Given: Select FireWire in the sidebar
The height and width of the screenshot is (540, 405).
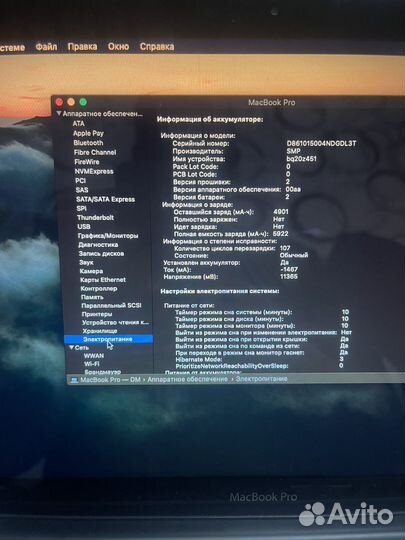Looking at the screenshot, I should tap(87, 162).
